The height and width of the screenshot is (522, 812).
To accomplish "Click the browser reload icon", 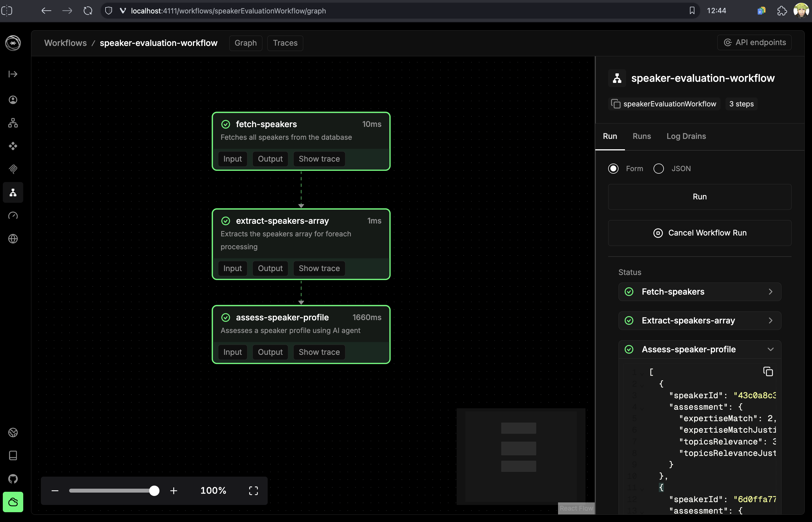I will pyautogui.click(x=88, y=11).
